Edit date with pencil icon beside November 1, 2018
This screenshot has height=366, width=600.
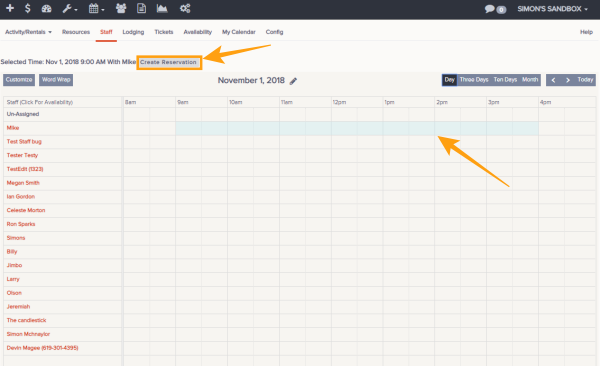pyautogui.click(x=293, y=81)
